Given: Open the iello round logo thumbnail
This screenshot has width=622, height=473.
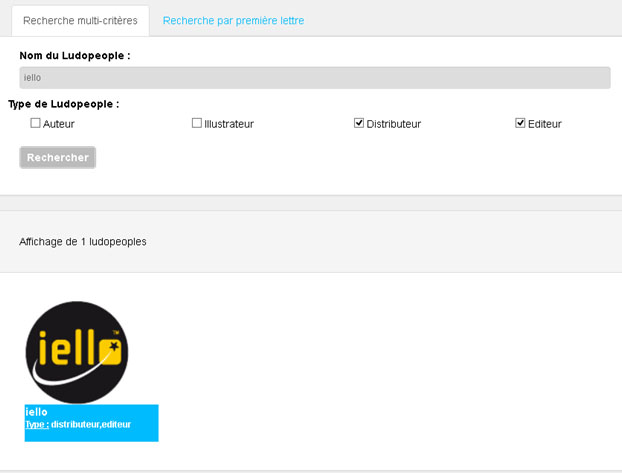Looking at the screenshot, I should point(77,352).
